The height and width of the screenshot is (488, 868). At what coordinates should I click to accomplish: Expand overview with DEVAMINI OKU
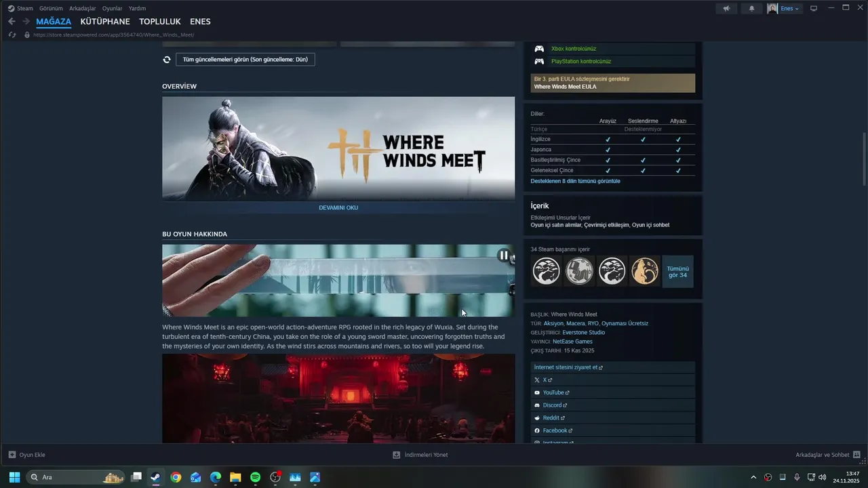tap(338, 207)
